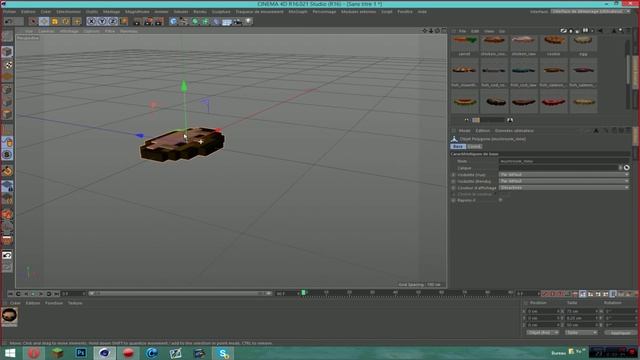Open the MoGraph menu
The height and width of the screenshot is (360, 640).
(298, 12)
